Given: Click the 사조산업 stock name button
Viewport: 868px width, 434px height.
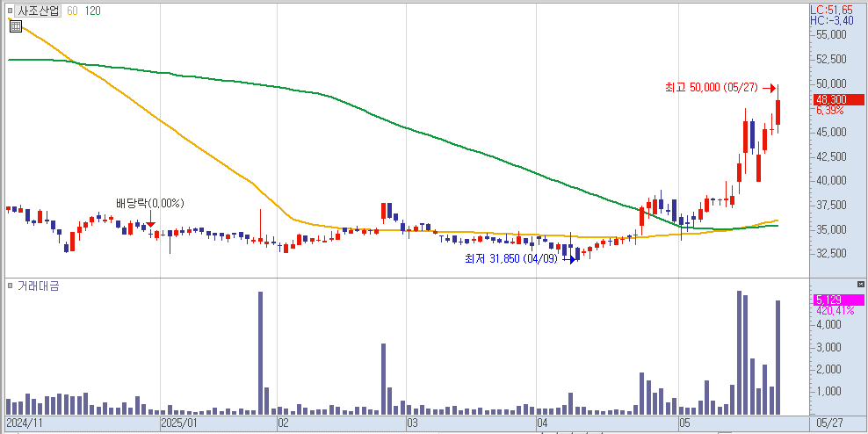Looking at the screenshot, I should (x=38, y=11).
